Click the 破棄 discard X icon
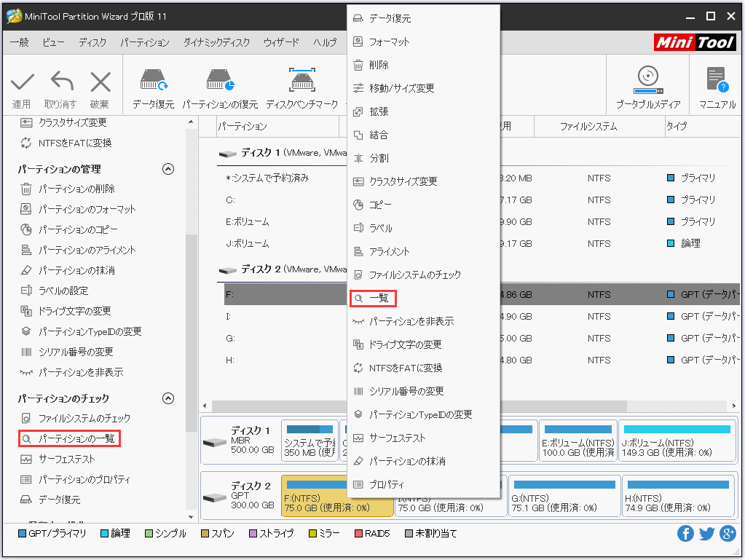Viewport: 745px width, 560px height. click(100, 81)
